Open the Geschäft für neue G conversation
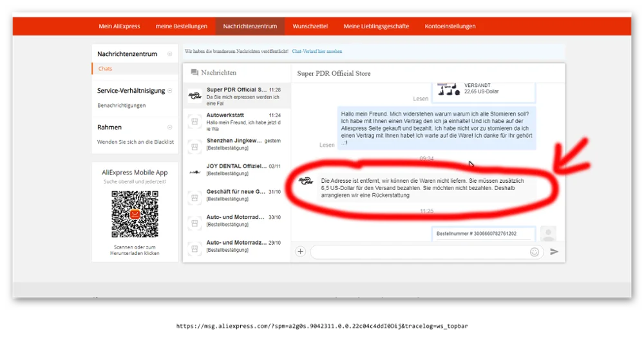The width and height of the screenshot is (644, 342). point(237,198)
